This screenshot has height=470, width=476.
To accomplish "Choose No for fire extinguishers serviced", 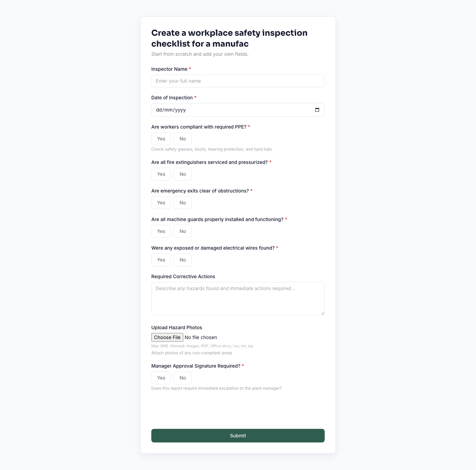I will point(183,174).
